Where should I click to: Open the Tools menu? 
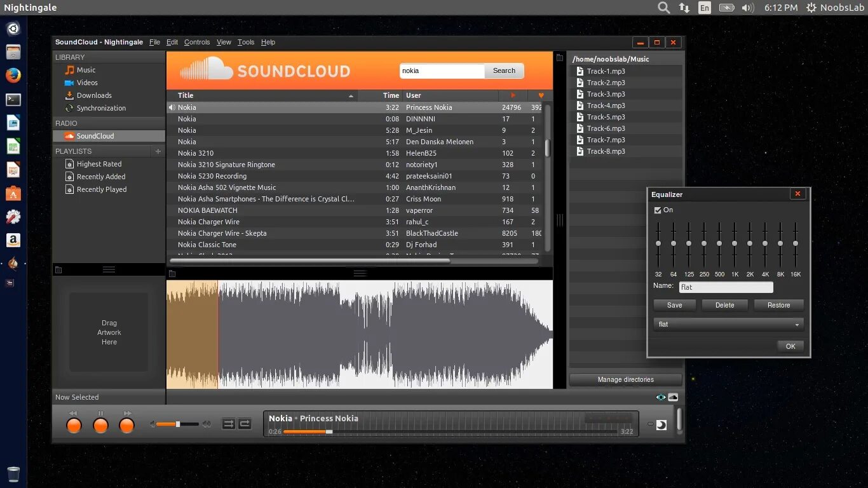(x=246, y=42)
